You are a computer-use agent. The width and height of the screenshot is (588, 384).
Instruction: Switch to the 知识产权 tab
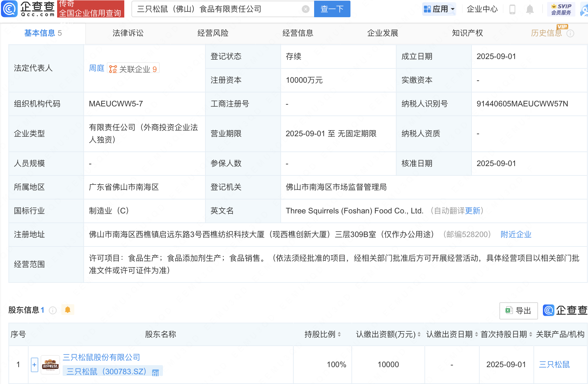point(467,33)
